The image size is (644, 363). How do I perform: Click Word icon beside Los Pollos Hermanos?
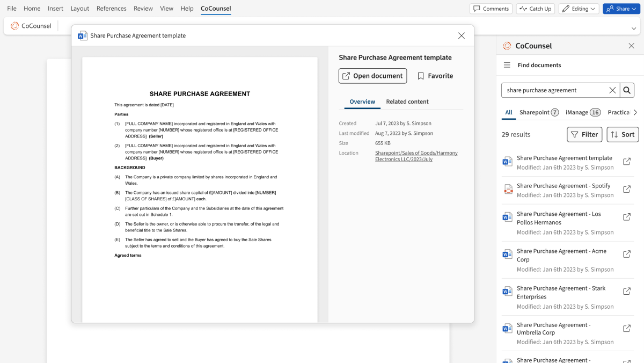(x=508, y=217)
